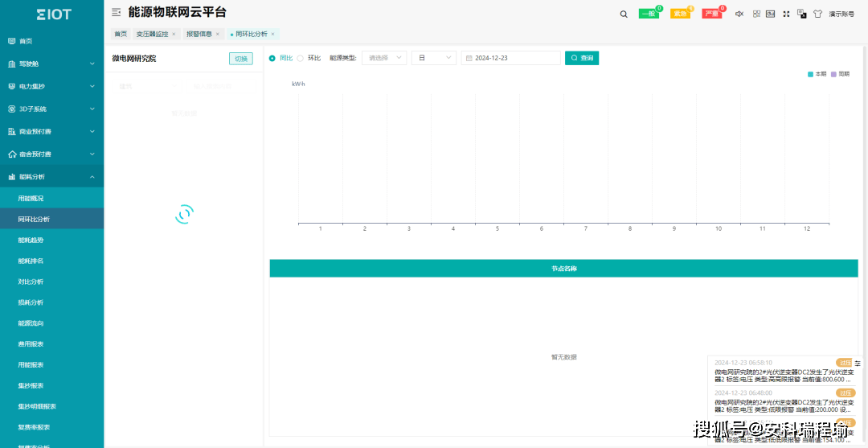Open the 能源类型 请选择 dropdown

[384, 58]
